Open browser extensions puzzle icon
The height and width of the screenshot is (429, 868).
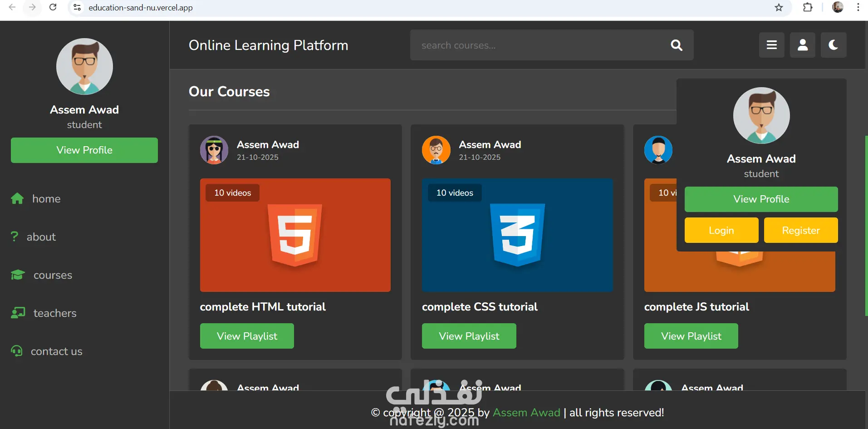[808, 7]
